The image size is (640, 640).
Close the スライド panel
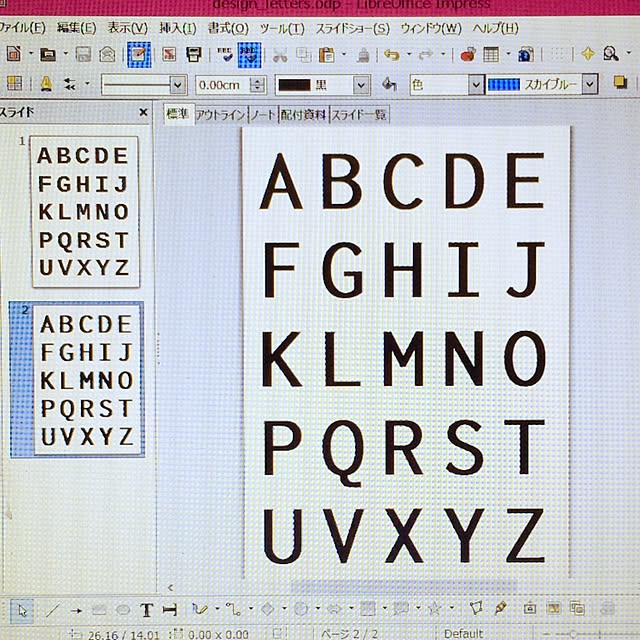pyautogui.click(x=143, y=112)
